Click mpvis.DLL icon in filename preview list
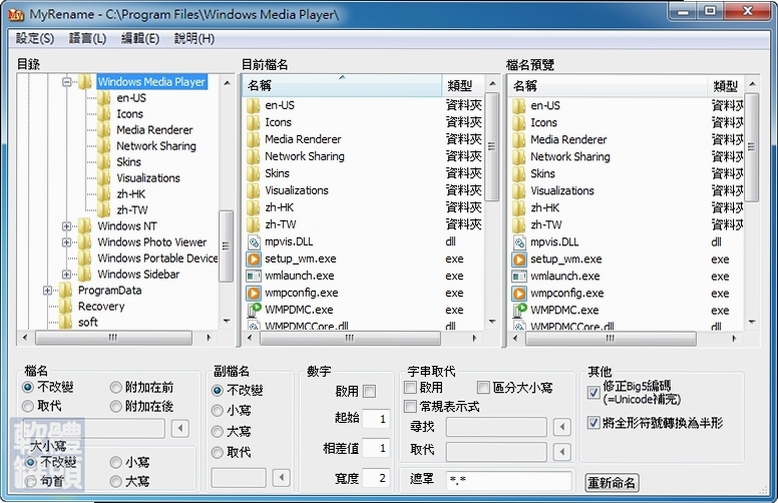 (x=519, y=243)
